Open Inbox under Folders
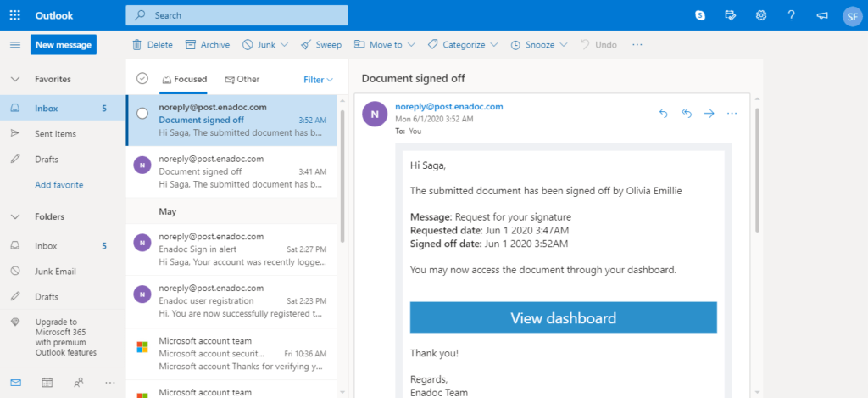 point(63,246)
